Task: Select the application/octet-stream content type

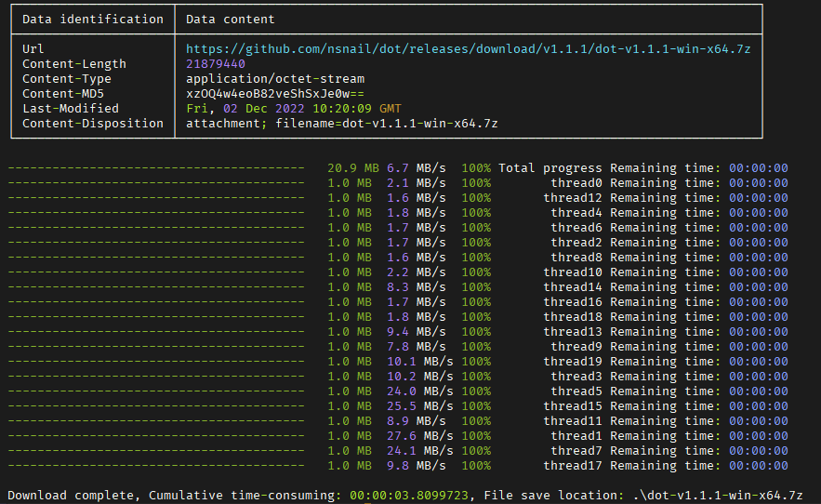Action: click(x=275, y=79)
